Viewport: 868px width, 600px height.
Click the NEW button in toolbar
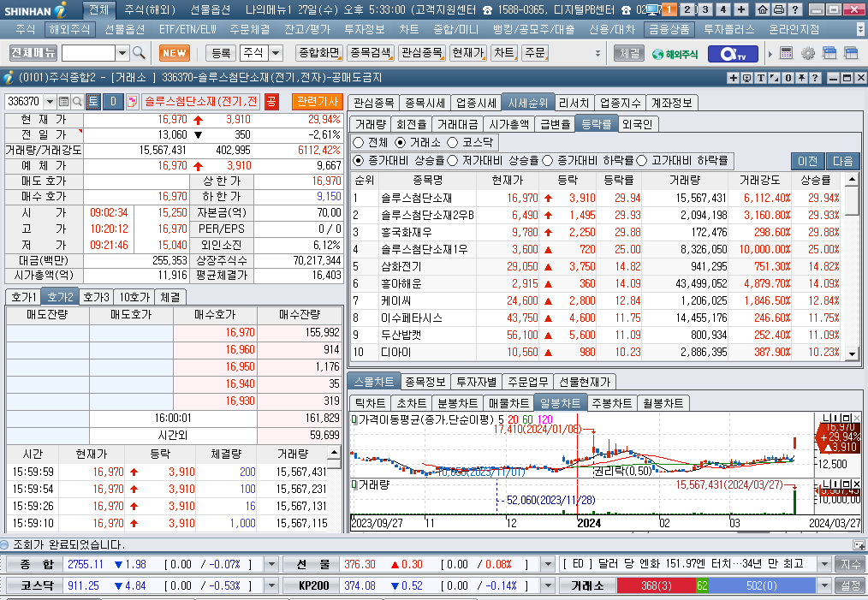pyautogui.click(x=175, y=53)
